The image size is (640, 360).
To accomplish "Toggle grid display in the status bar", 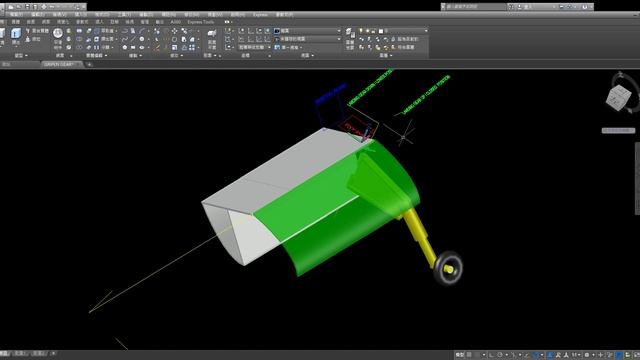I will [469, 355].
